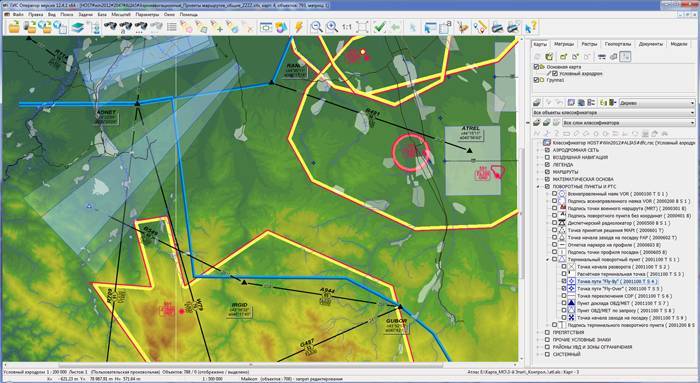
Task: Toggle МАТЕМАТИЧЕСКАЯ ОСНОВА checkbox
Action: click(547, 179)
